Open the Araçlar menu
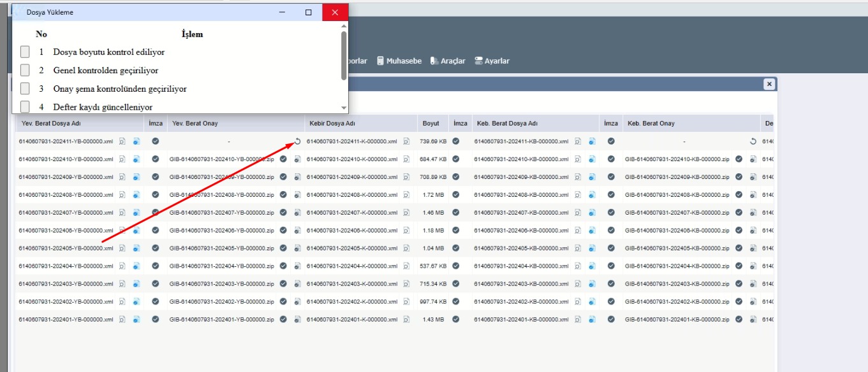Screen dimensions: 868x372 tap(448, 61)
